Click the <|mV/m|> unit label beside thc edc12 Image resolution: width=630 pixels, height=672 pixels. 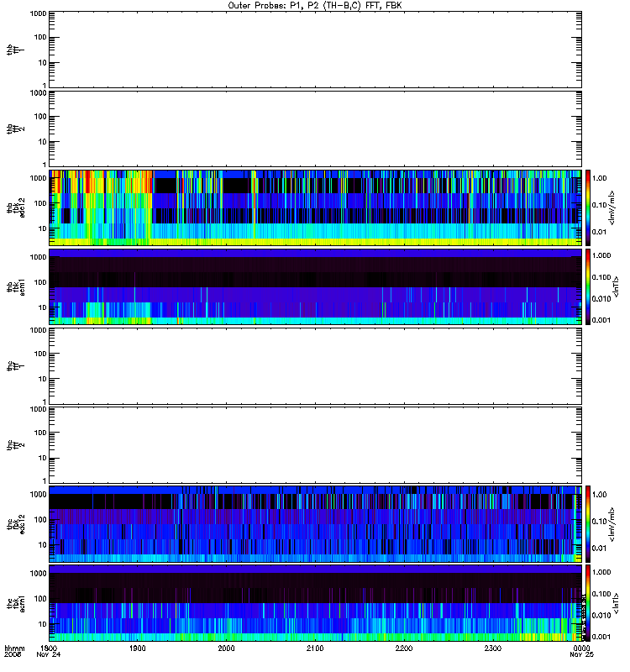[x=612, y=524]
